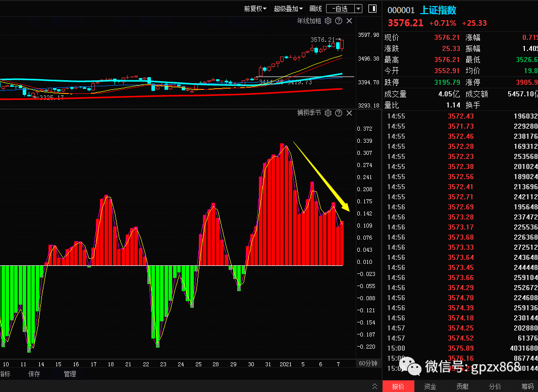Image resolution: width=538 pixels, height=392 pixels.
Task: Open the 前复权 adjustment dropdown
Action: [255, 9]
